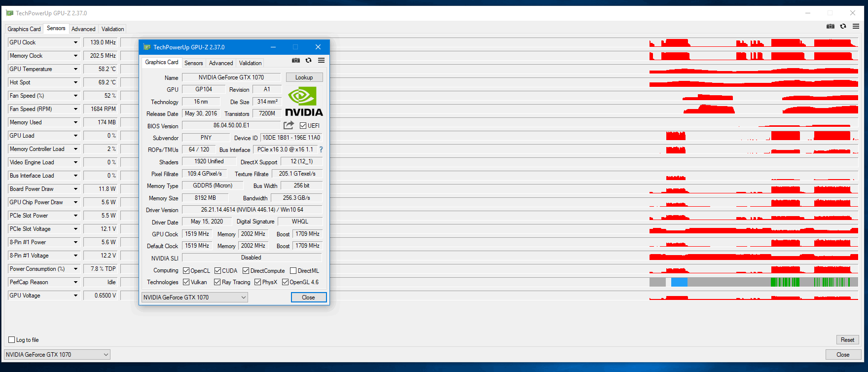Click GPU Clock value 139.0 MHz
Image resolution: width=868 pixels, height=372 pixels.
[x=101, y=42]
